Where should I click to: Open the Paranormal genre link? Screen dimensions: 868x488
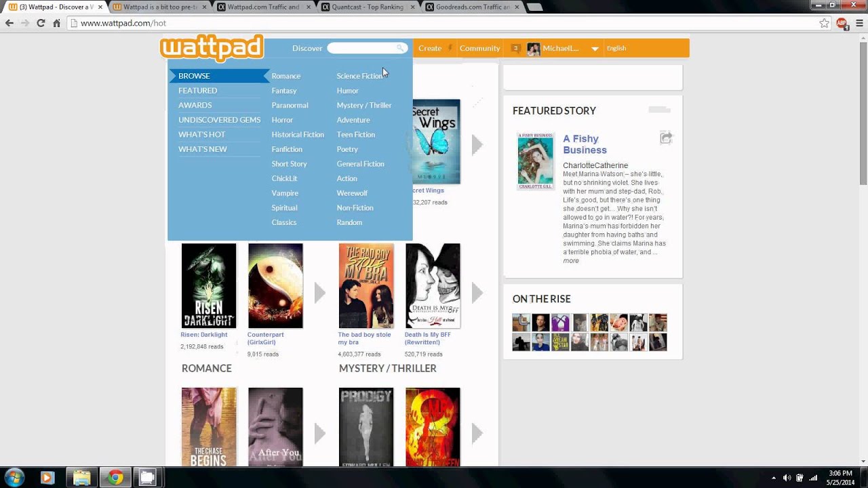tap(290, 105)
